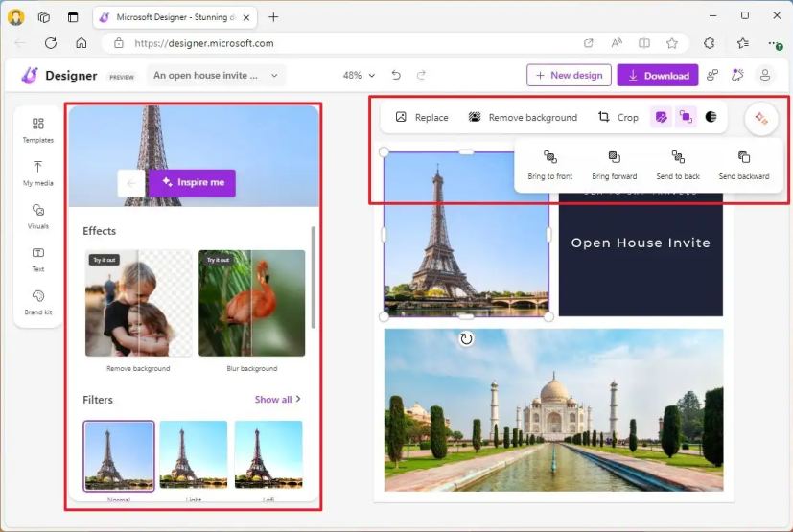Image resolution: width=793 pixels, height=532 pixels.
Task: Select the Open House Invite text
Action: tap(641, 243)
